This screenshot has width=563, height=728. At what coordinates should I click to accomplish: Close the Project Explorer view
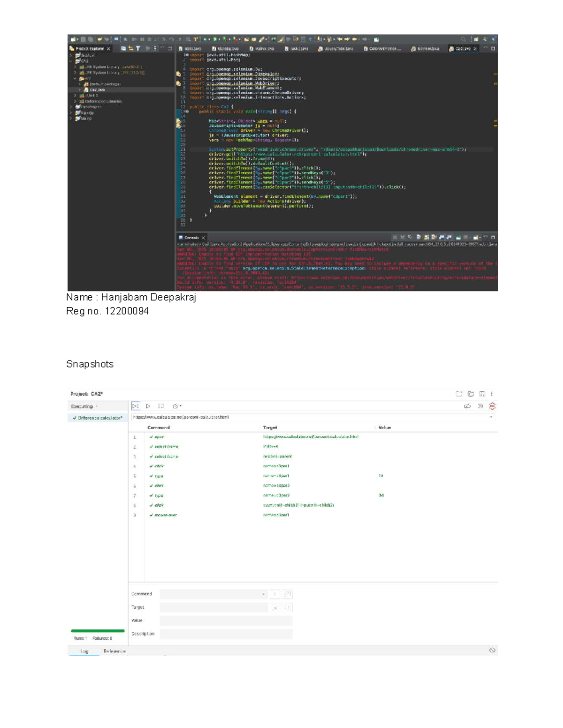(x=108, y=48)
